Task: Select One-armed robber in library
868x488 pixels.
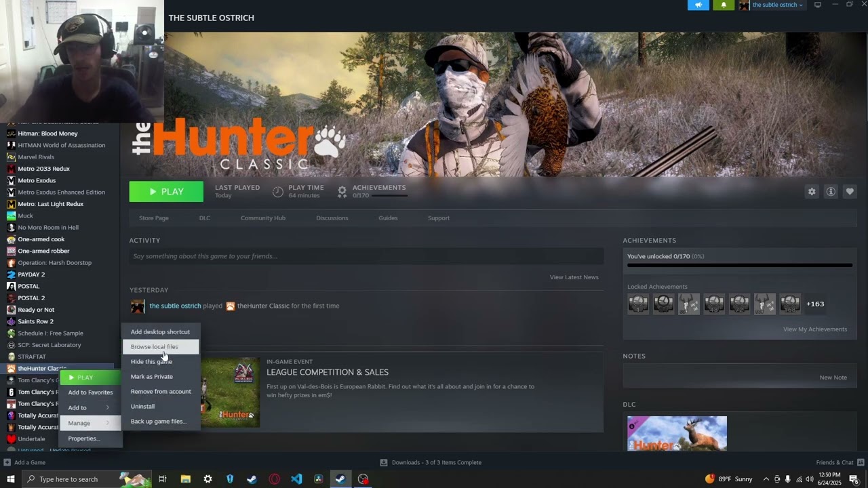Action: [x=43, y=251]
